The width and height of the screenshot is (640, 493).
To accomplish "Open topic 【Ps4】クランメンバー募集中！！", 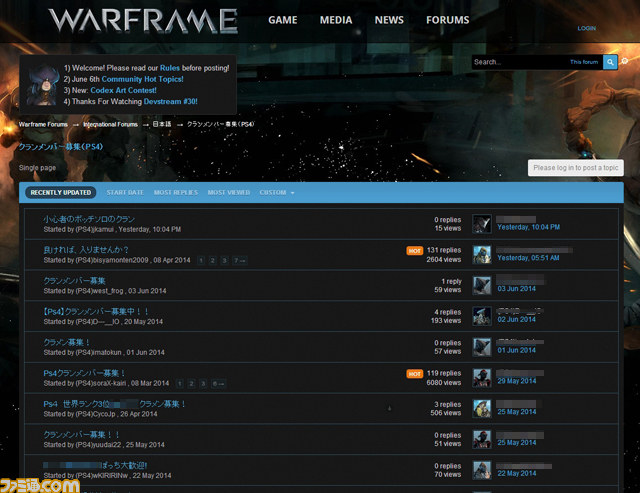I will [x=96, y=311].
